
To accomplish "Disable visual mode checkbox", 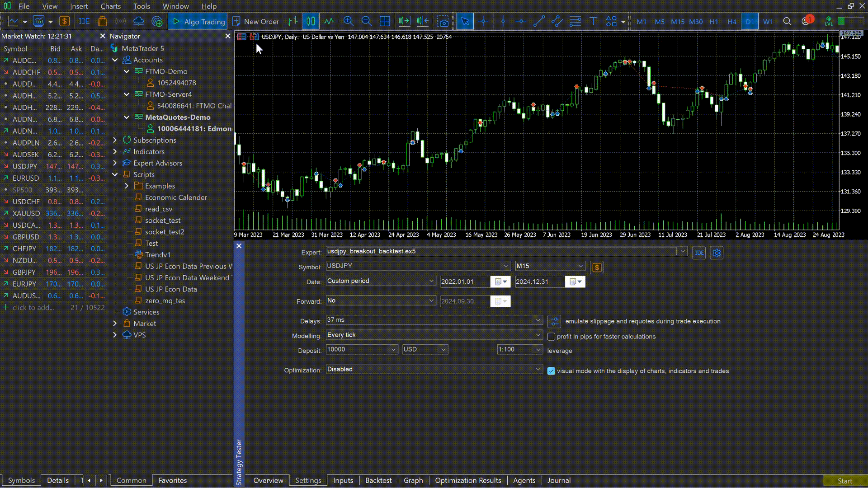I will (551, 371).
